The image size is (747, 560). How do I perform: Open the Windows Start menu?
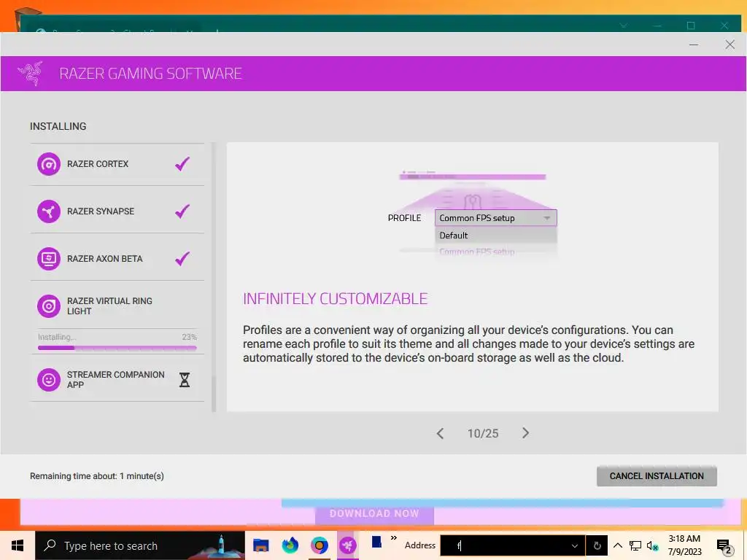18,545
